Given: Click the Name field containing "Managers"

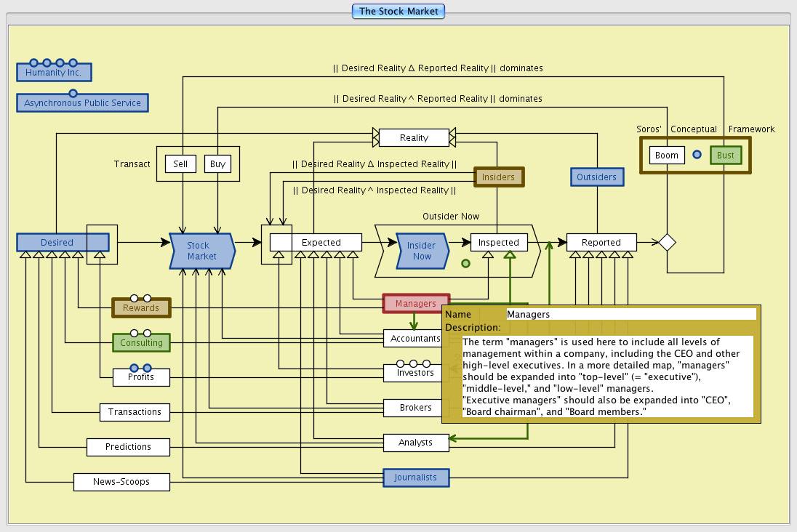Looking at the screenshot, I should pos(630,315).
